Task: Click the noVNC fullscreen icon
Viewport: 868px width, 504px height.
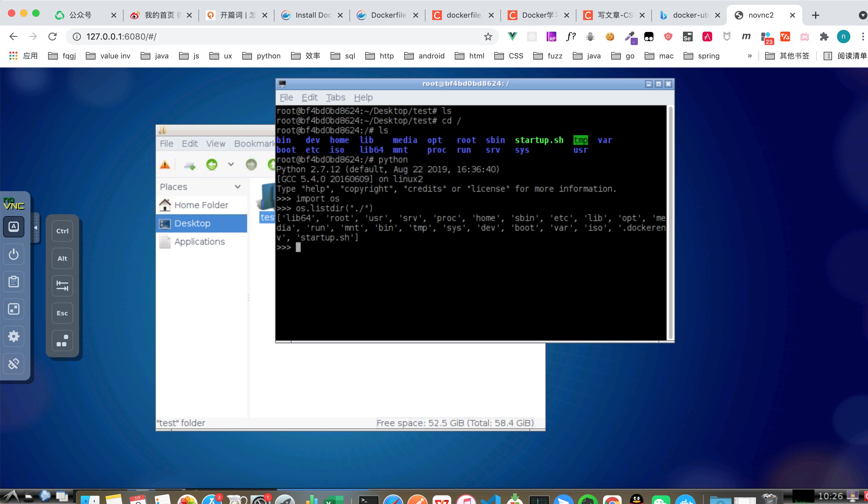Action: [14, 309]
